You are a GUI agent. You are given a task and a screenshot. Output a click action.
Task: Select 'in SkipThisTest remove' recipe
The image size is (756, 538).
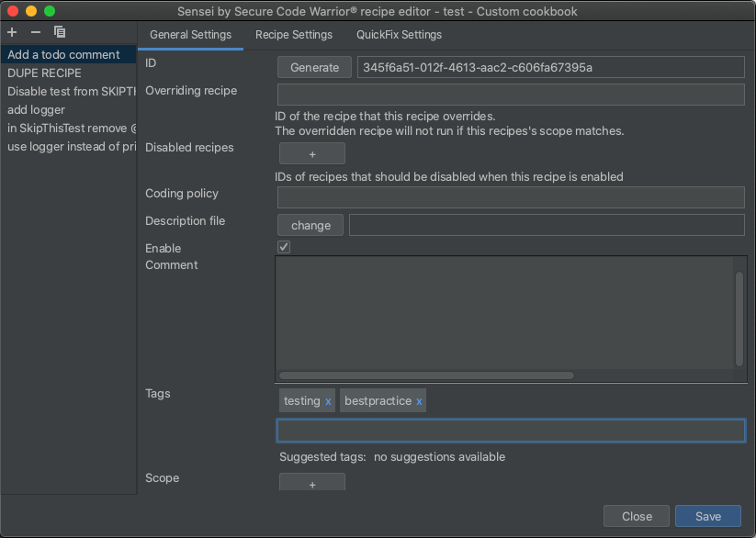[69, 128]
